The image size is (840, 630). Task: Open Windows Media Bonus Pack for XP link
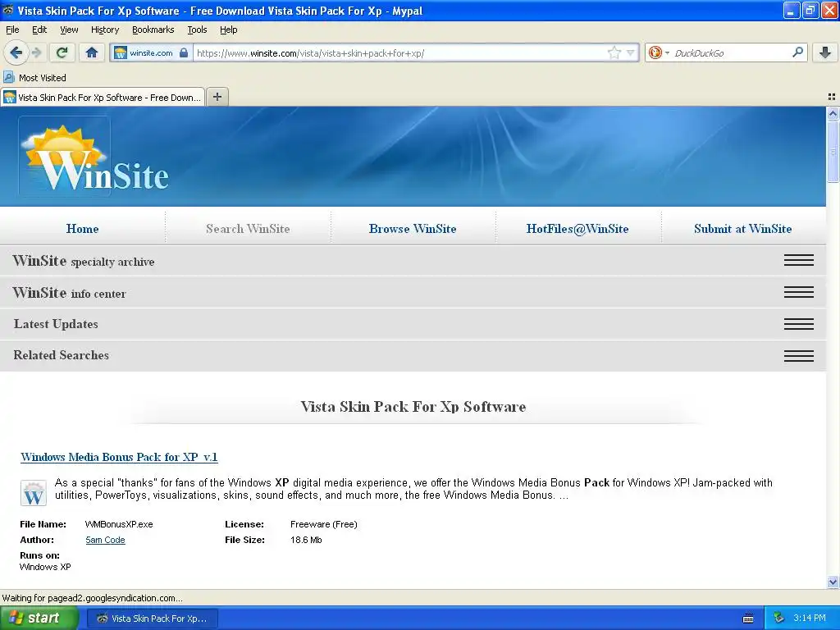coord(119,457)
